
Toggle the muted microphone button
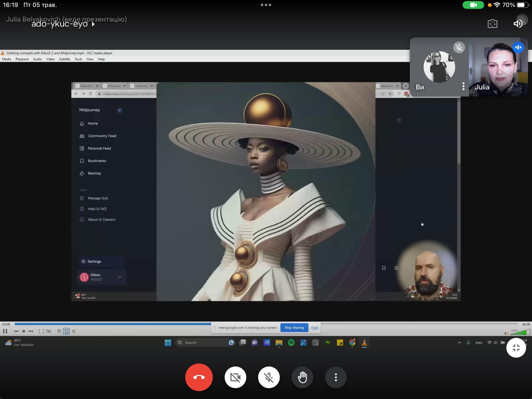coord(269,377)
